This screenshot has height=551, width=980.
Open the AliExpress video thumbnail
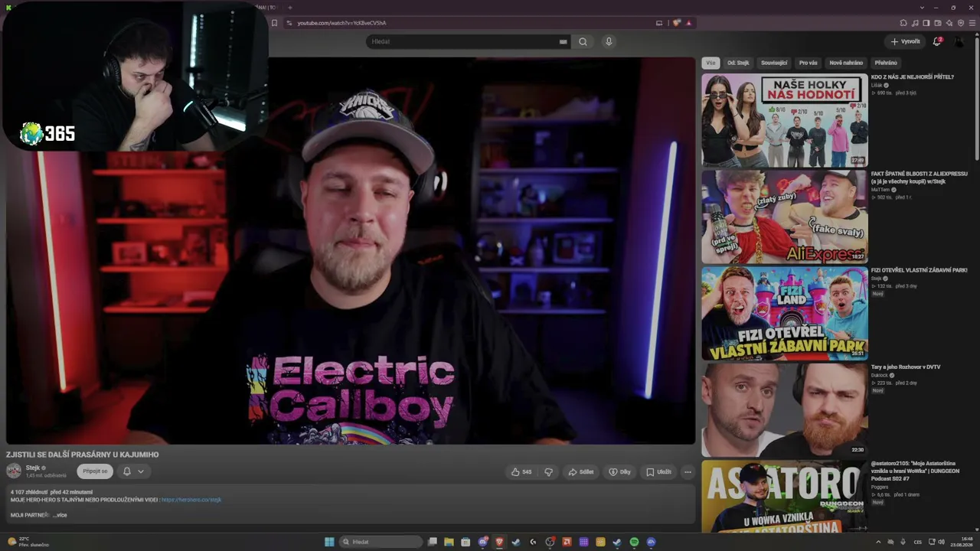pos(785,217)
